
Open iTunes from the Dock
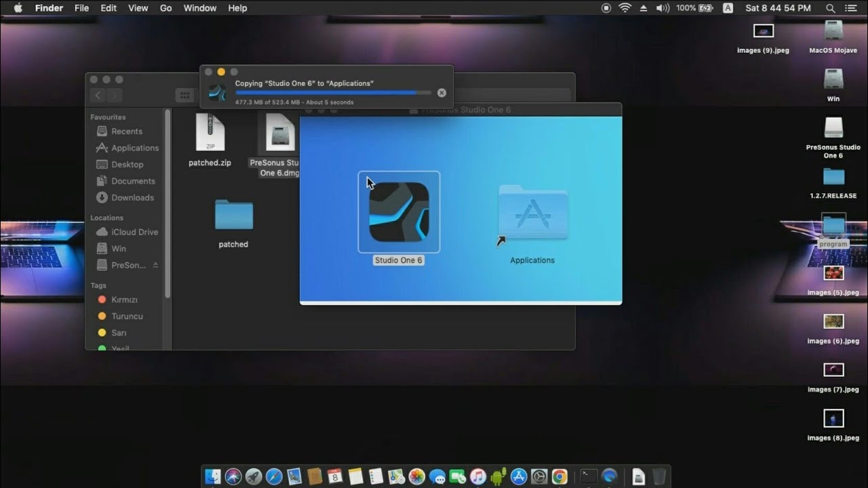(x=478, y=476)
